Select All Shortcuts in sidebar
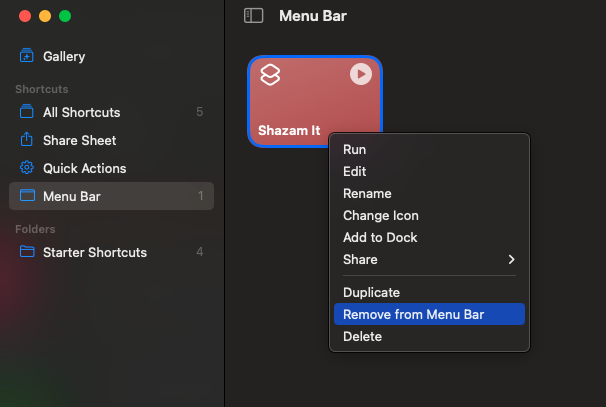This screenshot has height=407, width=606. (x=111, y=112)
